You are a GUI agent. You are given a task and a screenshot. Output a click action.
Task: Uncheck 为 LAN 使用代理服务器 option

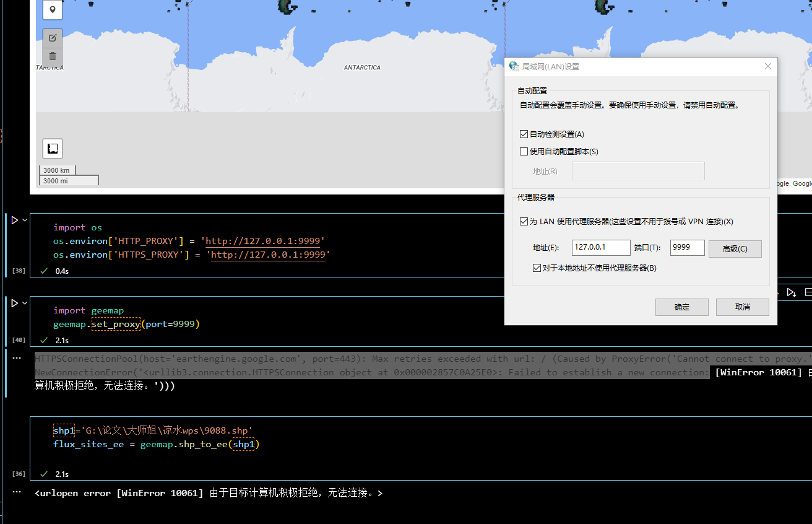tap(523, 221)
